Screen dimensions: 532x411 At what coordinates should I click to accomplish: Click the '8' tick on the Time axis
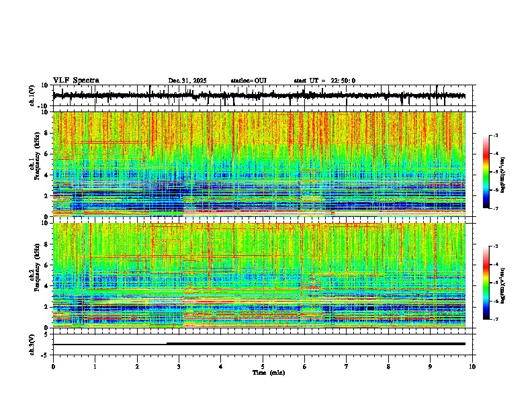[388, 367]
